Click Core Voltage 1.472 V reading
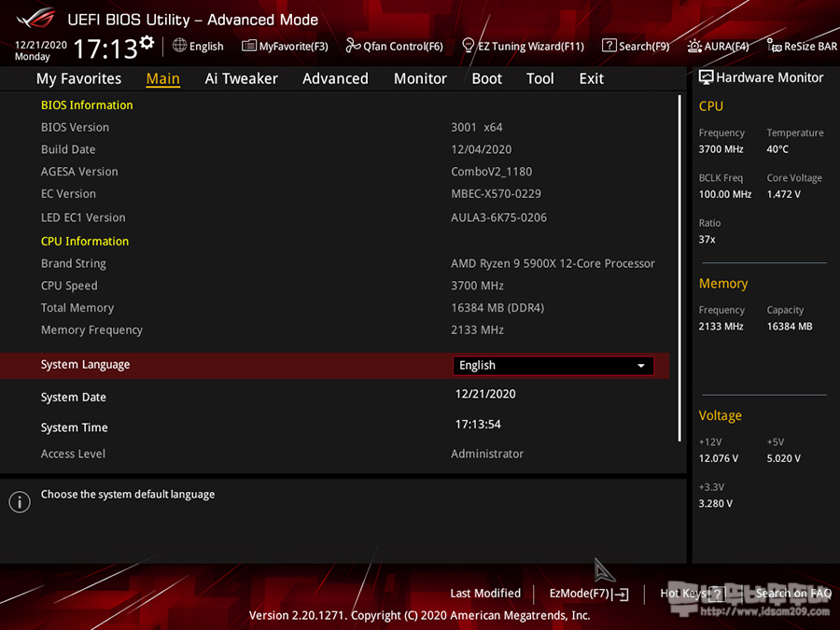This screenshot has width=840, height=630. [x=783, y=194]
